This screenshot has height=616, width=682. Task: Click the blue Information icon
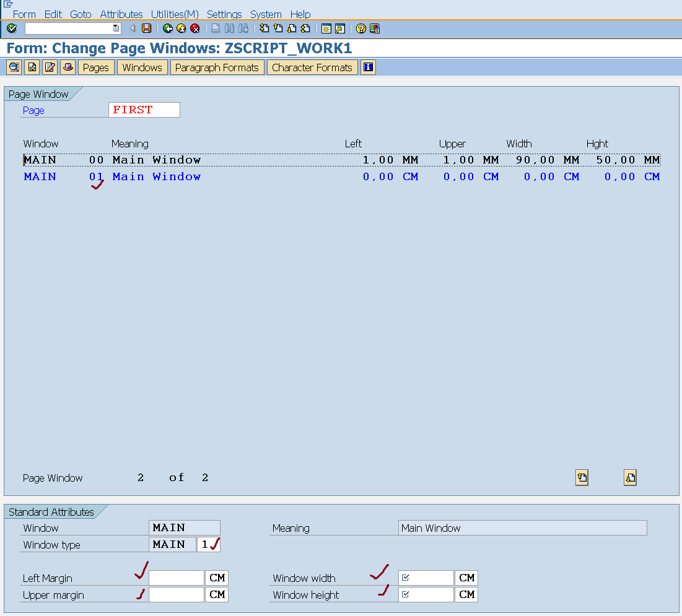(368, 67)
